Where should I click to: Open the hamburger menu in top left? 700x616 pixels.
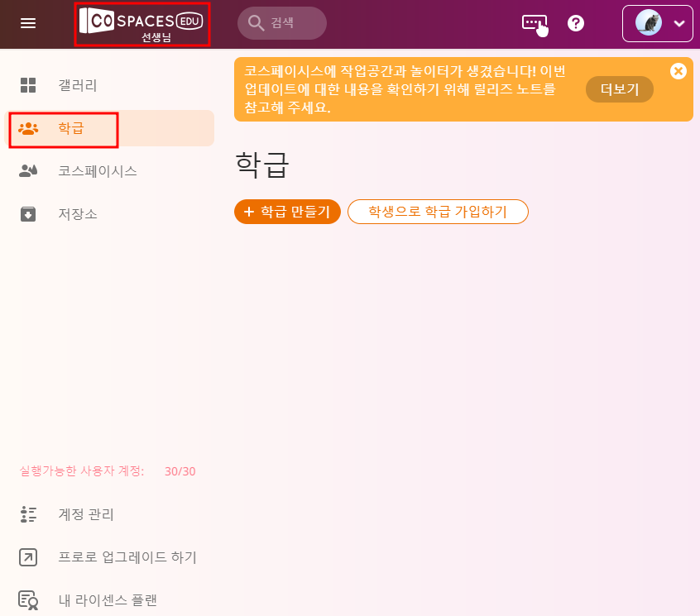coord(27,22)
